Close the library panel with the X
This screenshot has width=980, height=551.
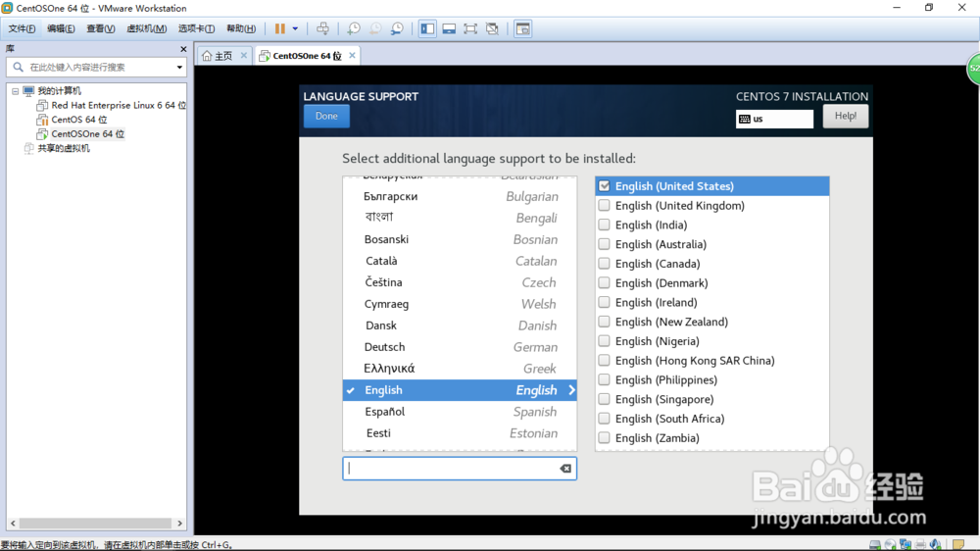(x=183, y=49)
